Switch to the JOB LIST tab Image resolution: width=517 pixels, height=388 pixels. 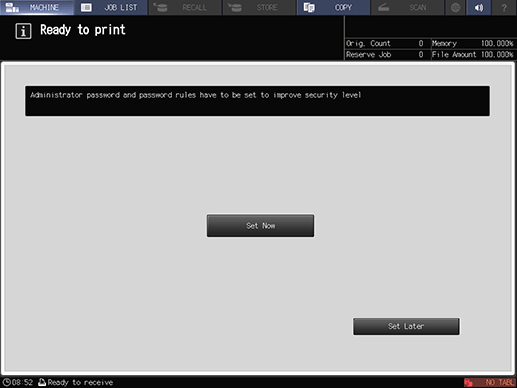click(111, 7)
